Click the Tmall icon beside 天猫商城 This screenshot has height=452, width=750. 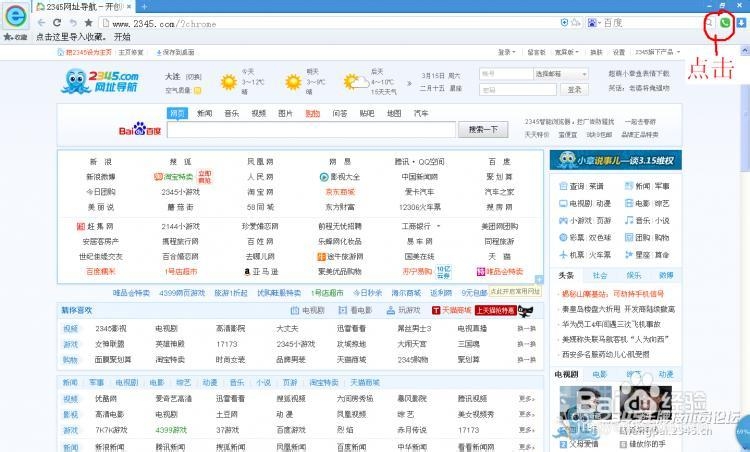tap(436, 310)
